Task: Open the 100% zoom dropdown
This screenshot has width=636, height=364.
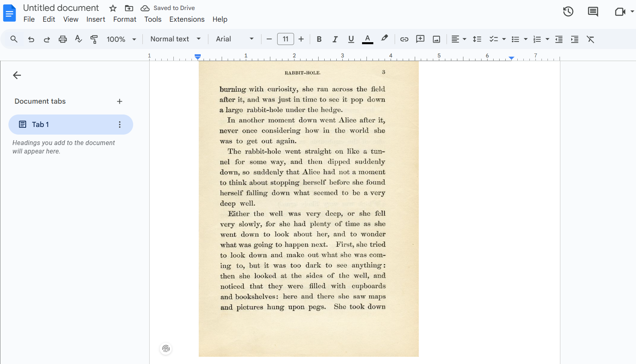Action: coord(121,39)
